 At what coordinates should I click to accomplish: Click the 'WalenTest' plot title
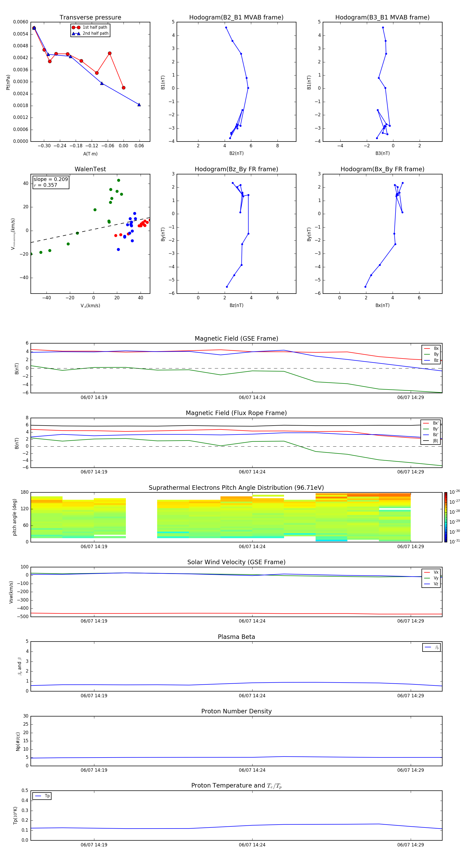click(x=90, y=169)
